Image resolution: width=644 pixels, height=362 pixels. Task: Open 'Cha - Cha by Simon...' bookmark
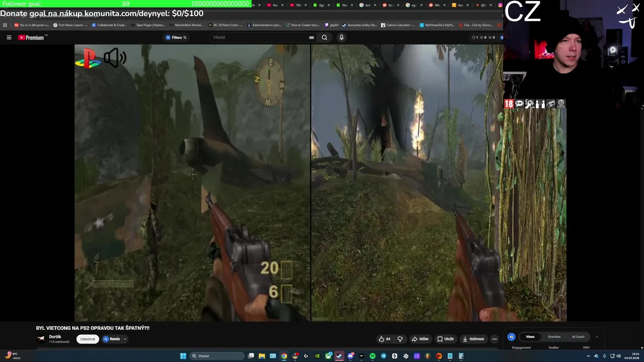point(475,25)
